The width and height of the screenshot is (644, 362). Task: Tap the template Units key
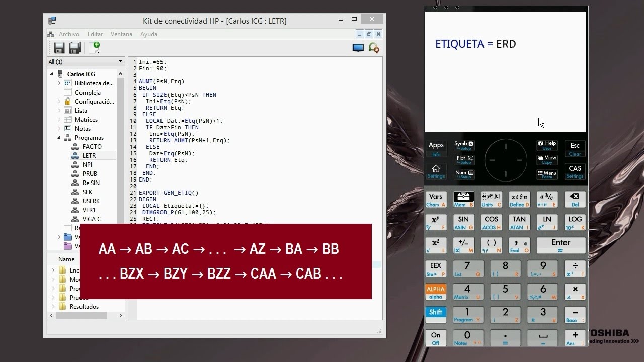[491, 200]
